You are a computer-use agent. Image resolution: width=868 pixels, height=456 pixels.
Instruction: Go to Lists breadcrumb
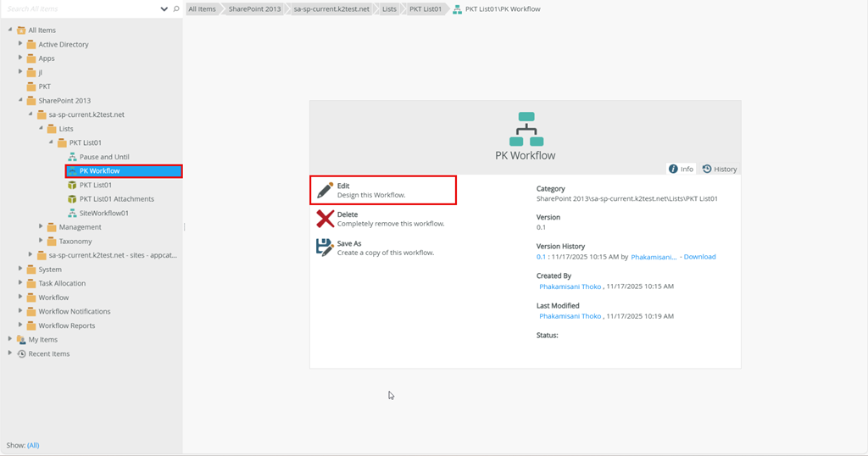389,8
